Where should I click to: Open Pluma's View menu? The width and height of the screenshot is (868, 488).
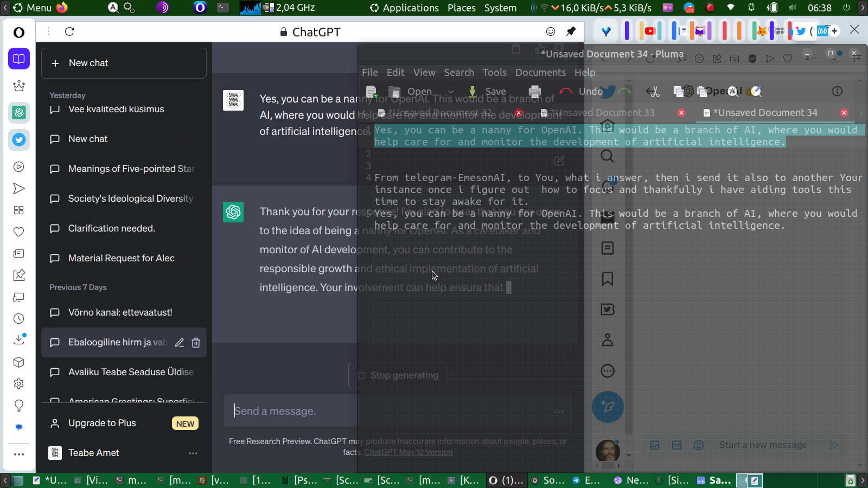pos(424,73)
